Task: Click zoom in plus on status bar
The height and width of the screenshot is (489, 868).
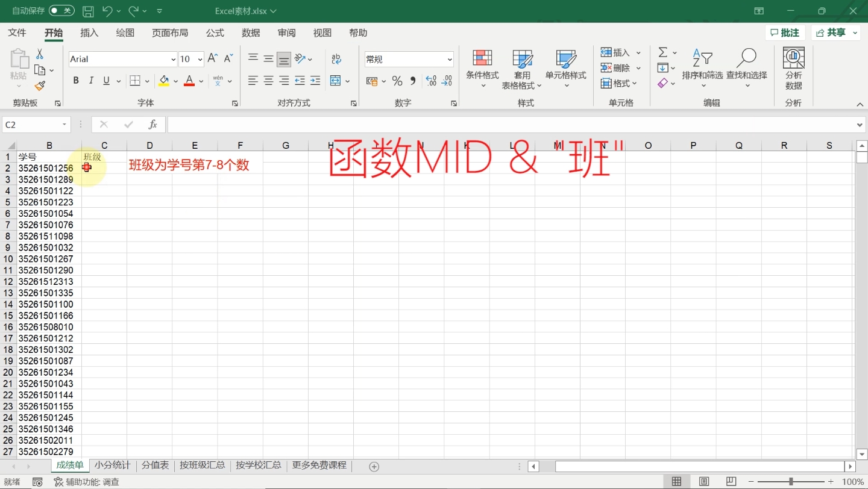Action: [831, 482]
